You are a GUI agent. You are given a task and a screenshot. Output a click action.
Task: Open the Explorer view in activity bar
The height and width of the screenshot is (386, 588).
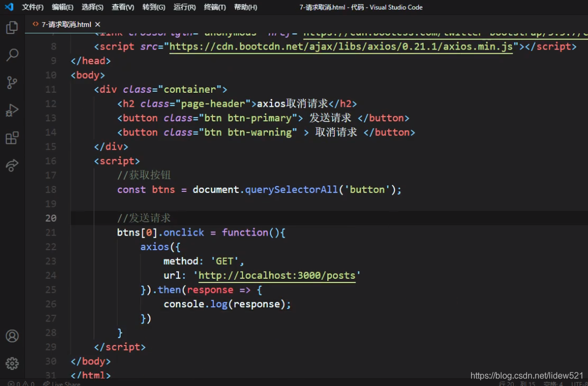[12, 27]
